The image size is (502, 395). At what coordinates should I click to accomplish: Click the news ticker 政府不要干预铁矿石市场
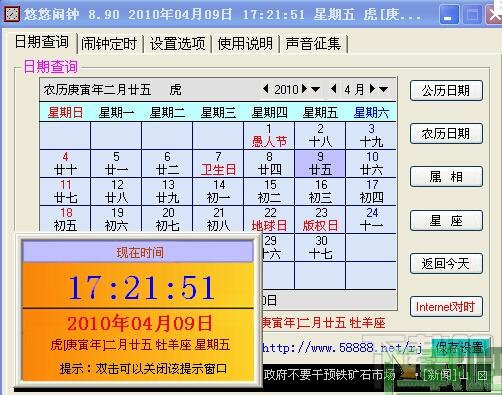click(329, 375)
